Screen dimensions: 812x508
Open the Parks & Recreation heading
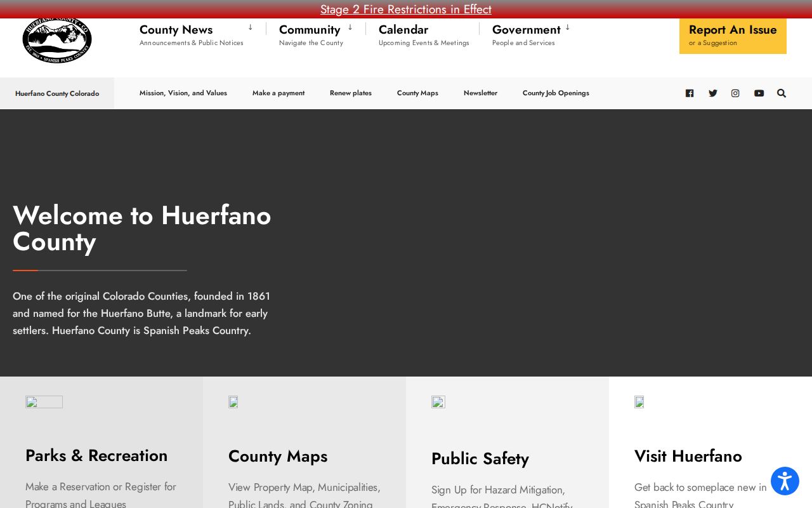[x=96, y=455]
